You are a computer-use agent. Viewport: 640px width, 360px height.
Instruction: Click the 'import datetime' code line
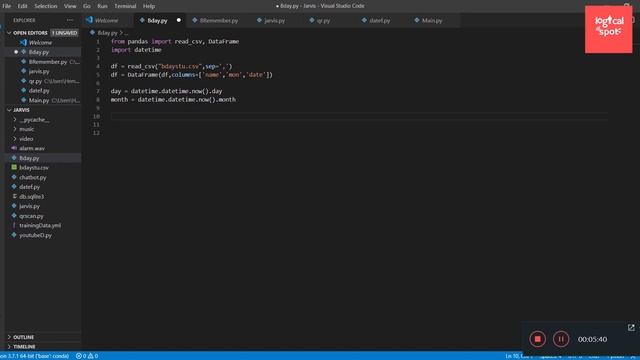[x=136, y=50]
